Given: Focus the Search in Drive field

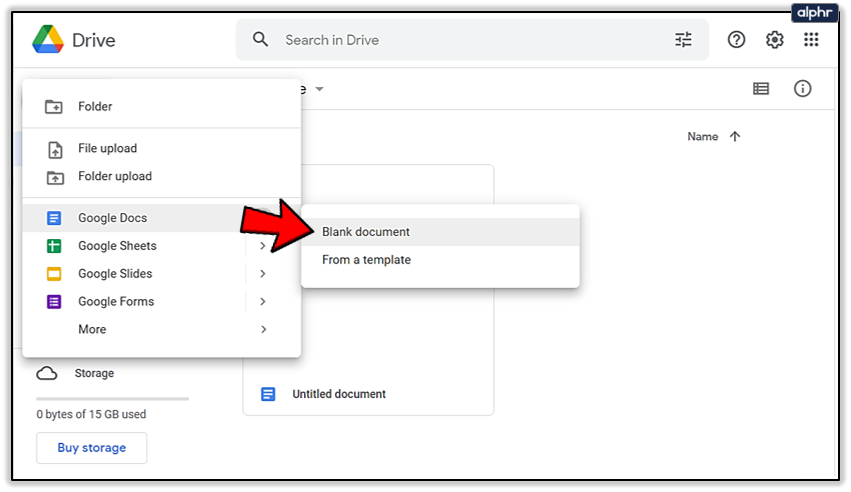Looking at the screenshot, I should tap(472, 40).
